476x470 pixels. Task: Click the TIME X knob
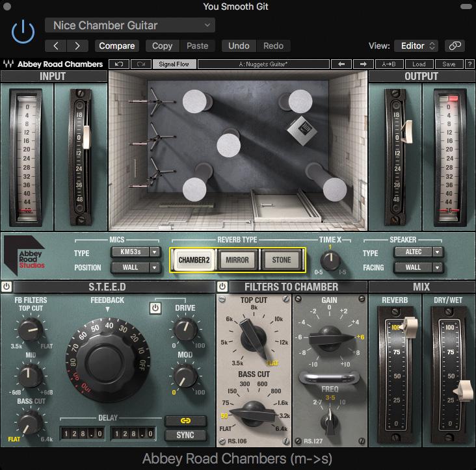(330, 261)
